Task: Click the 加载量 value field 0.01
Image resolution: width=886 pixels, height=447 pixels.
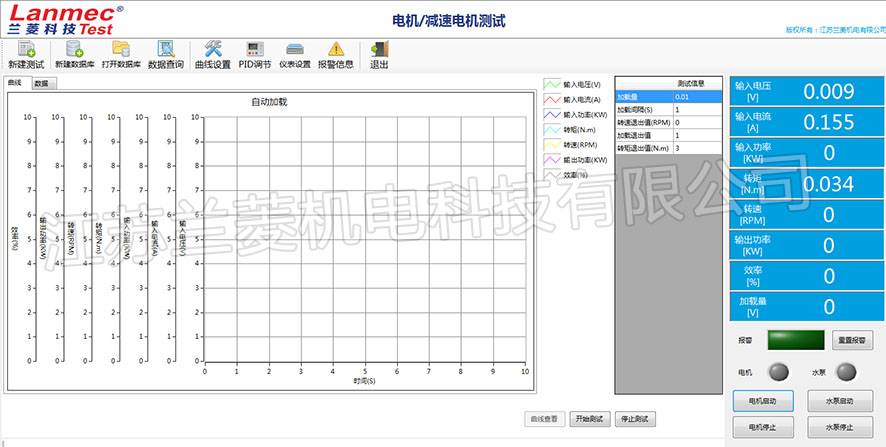Action: 696,96
